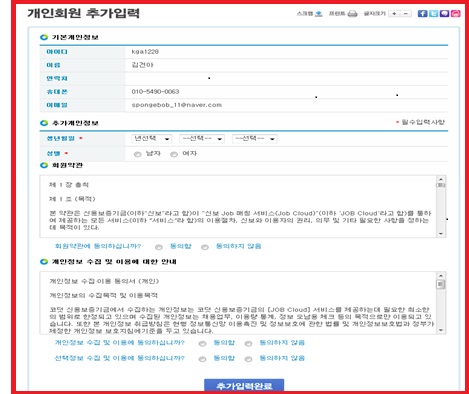Agree (동의함) to the 회원약관 terms

coord(159,247)
